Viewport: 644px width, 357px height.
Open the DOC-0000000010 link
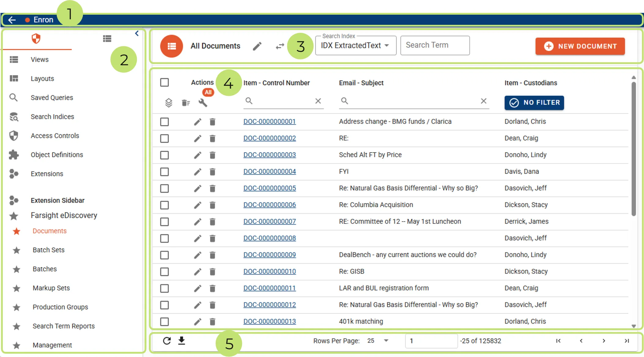pyautogui.click(x=269, y=272)
